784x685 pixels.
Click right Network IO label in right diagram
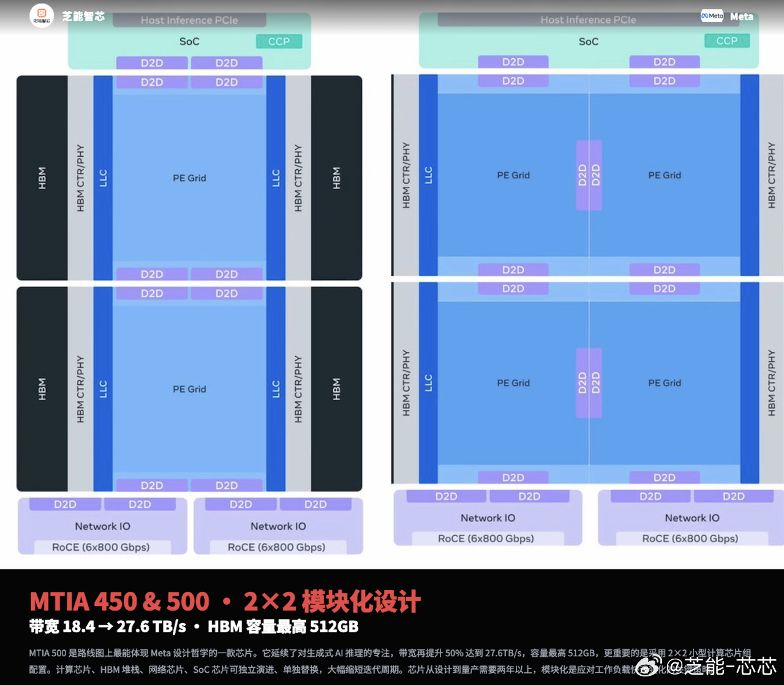click(692, 518)
